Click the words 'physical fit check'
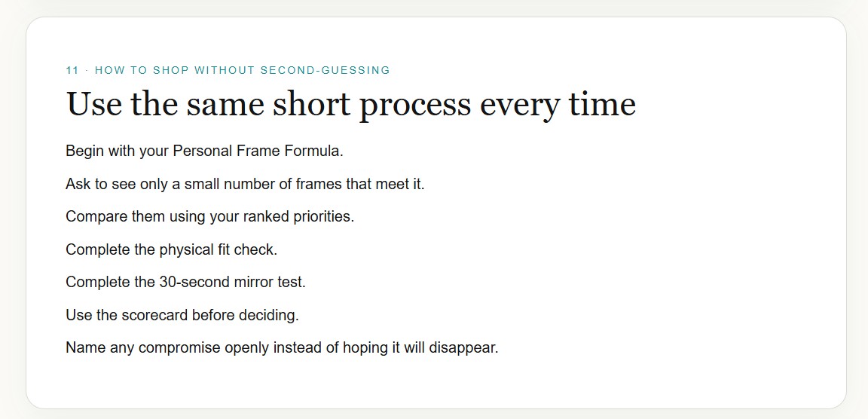This screenshot has height=419, width=868. point(216,249)
